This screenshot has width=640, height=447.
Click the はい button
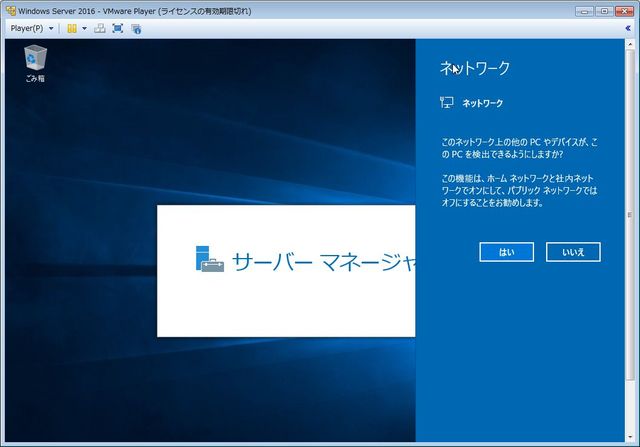pyautogui.click(x=507, y=252)
